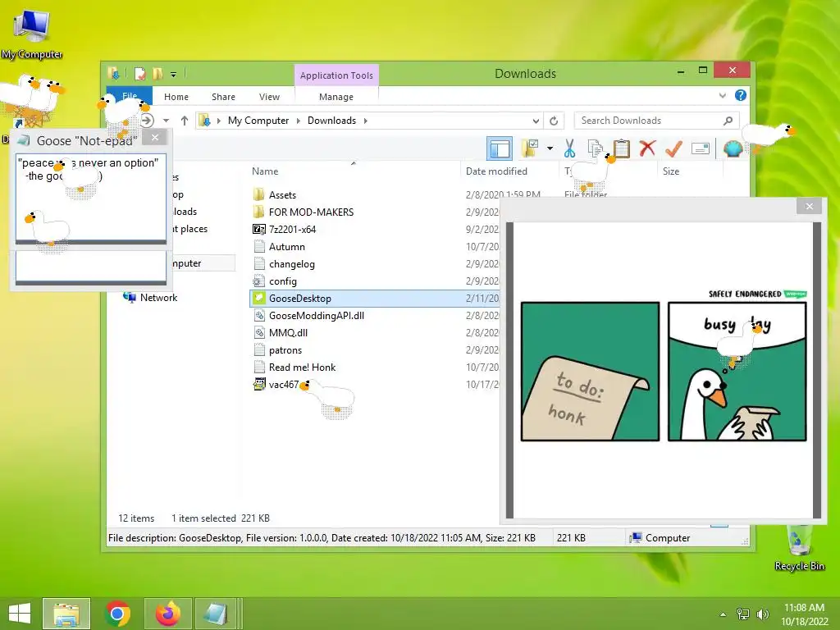Viewport: 840px width, 630px height.
Task: Close the goose comic image window
Action: tap(809, 206)
